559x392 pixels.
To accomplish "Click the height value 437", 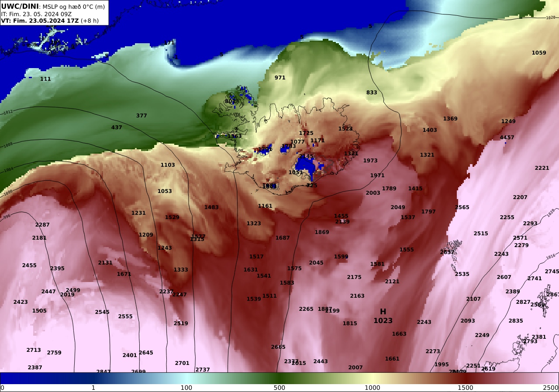I will 117,127.
